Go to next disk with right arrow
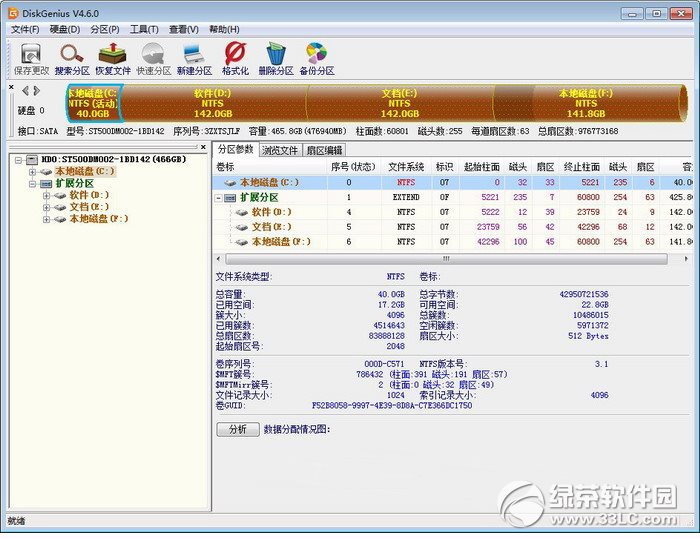Image resolution: width=700 pixels, height=539 pixels. [37, 91]
